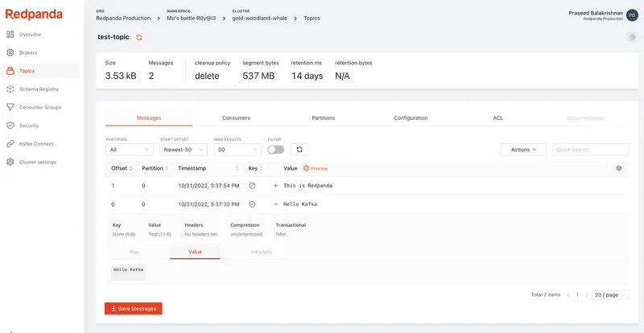Open the Documentation tab
The width and height of the screenshot is (644, 333).
click(x=585, y=118)
